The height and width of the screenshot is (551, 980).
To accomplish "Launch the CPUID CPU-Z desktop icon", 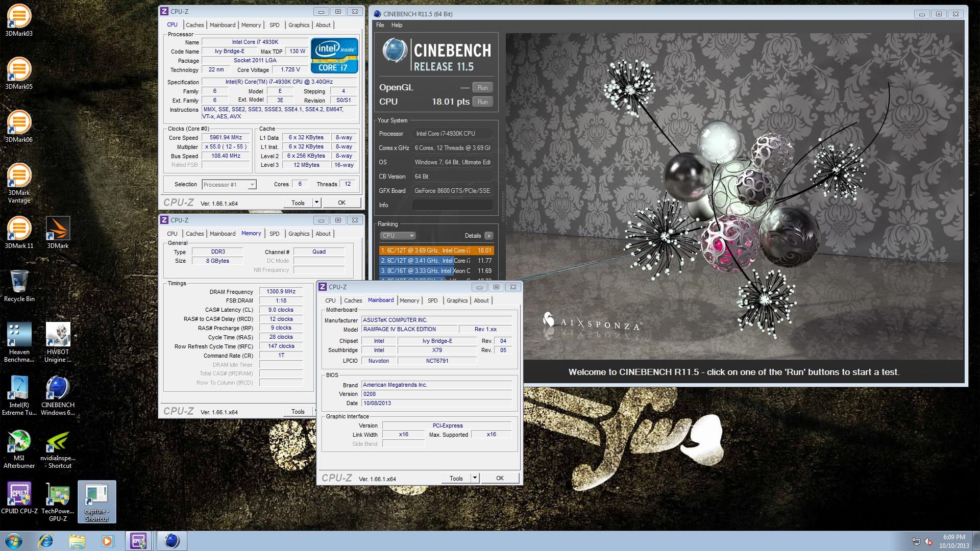I will coord(19,498).
